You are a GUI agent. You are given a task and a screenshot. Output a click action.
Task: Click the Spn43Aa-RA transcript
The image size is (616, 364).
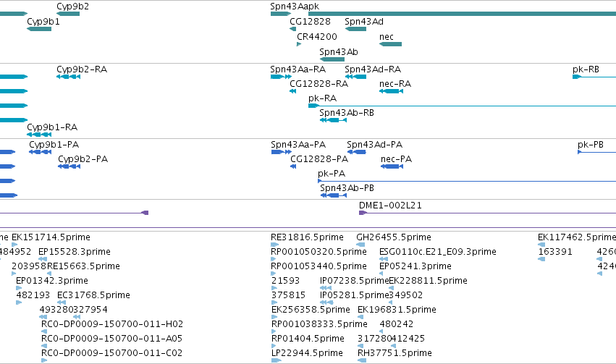tap(281, 77)
